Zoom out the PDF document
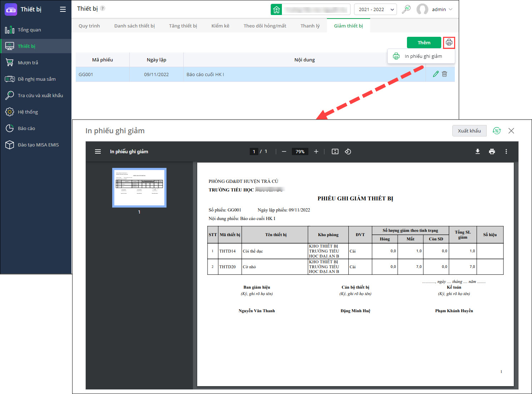This screenshot has height=394, width=532. pos(284,151)
